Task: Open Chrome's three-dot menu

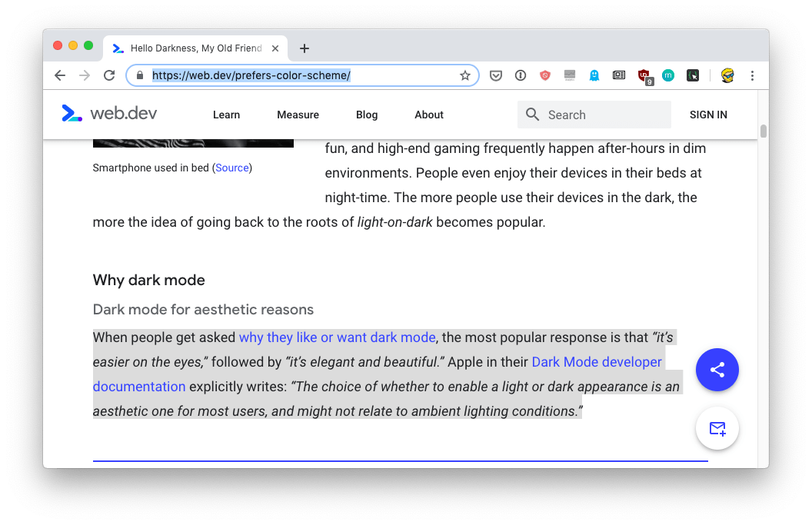Action: click(x=752, y=75)
